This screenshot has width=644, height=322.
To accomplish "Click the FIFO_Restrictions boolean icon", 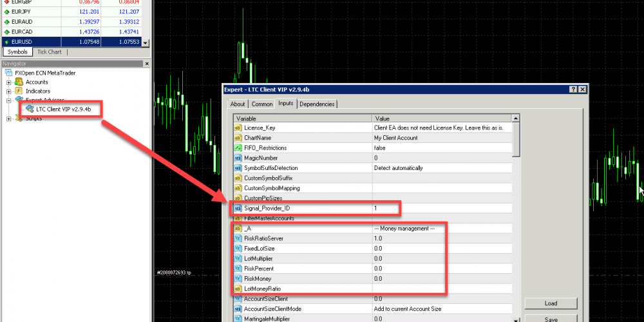I will point(238,148).
